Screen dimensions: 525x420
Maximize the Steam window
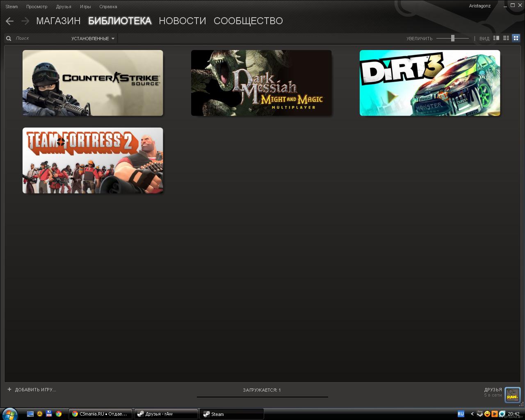coord(513,5)
